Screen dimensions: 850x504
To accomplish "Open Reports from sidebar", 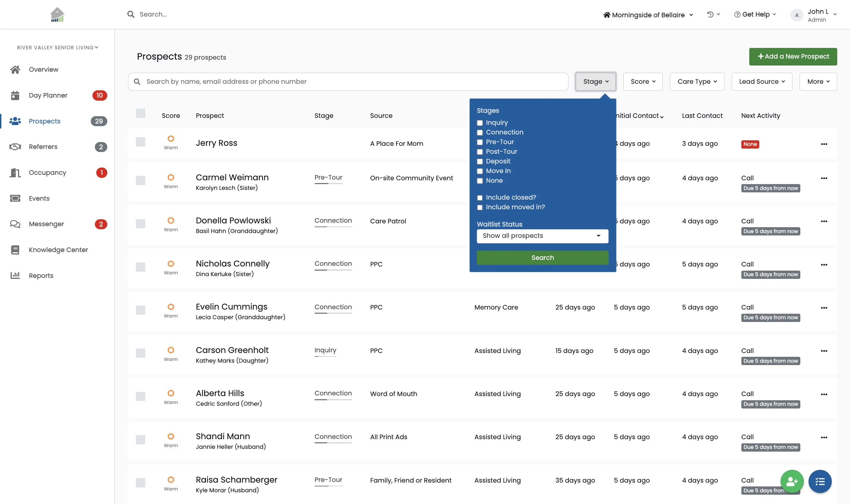I will click(41, 275).
